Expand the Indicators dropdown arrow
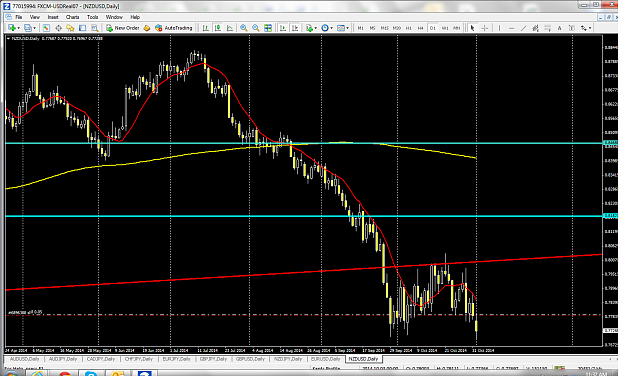The image size is (625, 376). pos(316,28)
